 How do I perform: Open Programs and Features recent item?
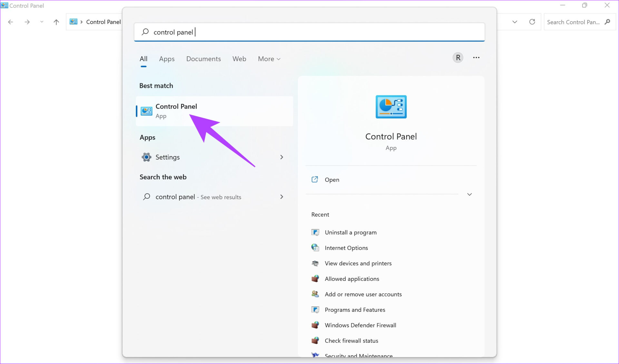[x=355, y=310]
